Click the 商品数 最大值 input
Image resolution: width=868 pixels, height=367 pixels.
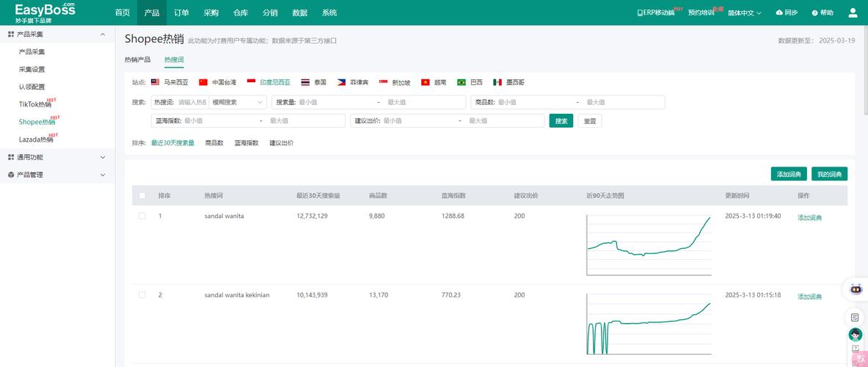(624, 103)
